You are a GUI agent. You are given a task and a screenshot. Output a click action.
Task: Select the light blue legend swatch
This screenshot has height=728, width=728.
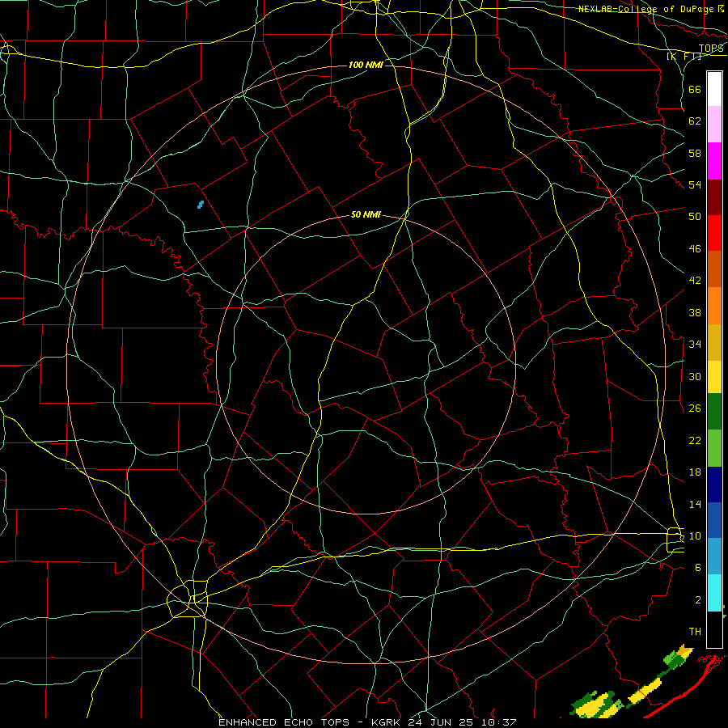[714, 557]
